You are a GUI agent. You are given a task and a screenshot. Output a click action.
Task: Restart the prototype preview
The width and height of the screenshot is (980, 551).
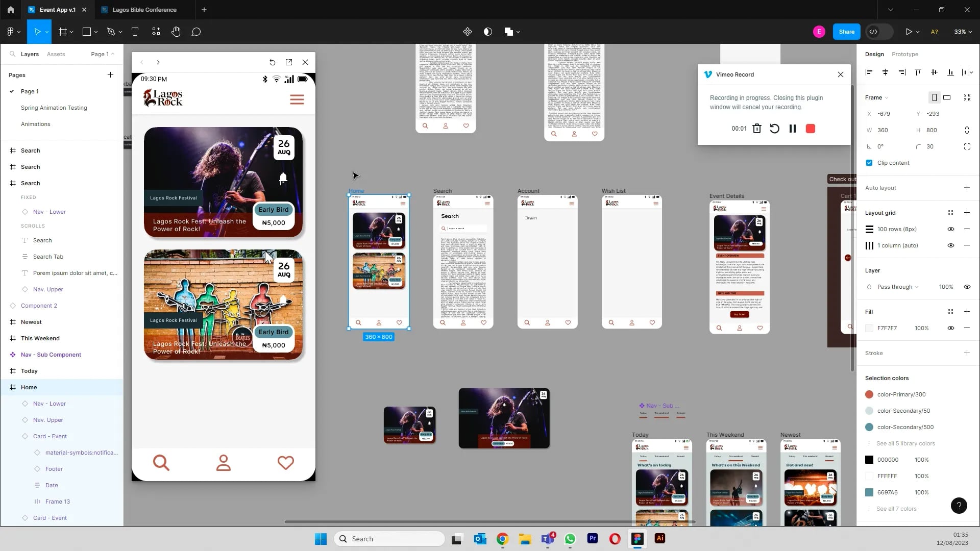[x=272, y=62]
